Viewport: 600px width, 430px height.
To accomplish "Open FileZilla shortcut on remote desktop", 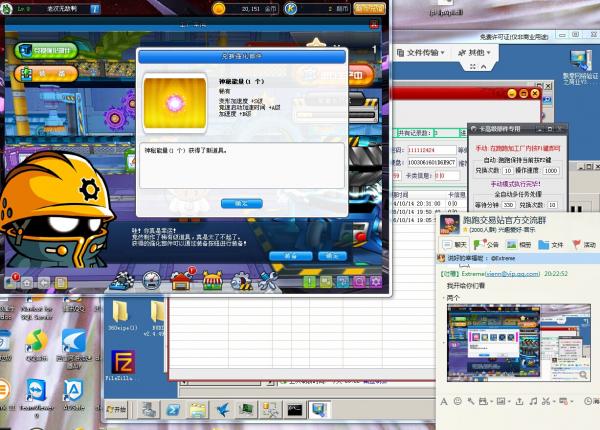I will pyautogui.click(x=123, y=365).
